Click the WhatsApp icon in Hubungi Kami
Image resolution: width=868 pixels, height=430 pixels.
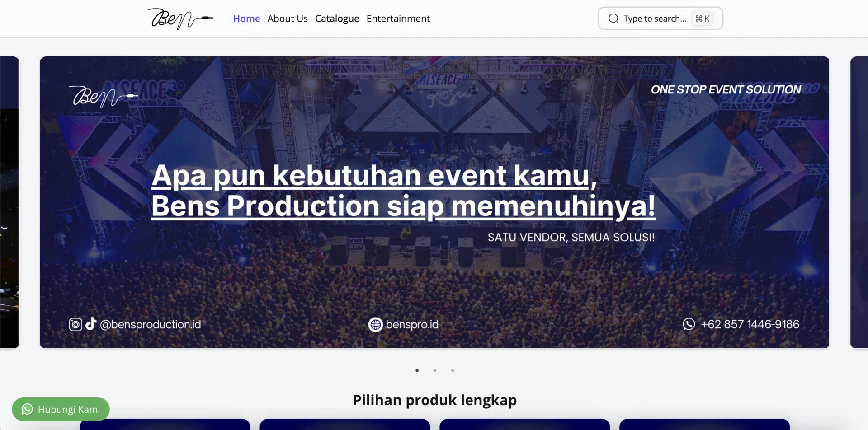pos(27,409)
